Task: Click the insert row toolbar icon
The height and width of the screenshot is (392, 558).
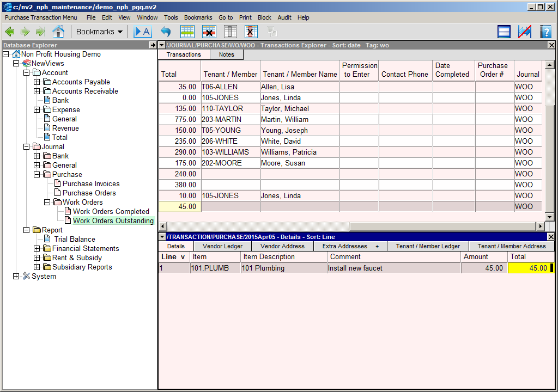Action: [x=187, y=32]
